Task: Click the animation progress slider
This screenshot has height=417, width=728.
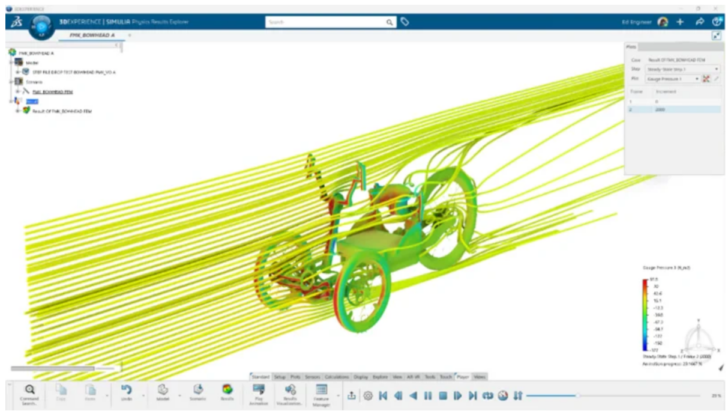Action: click(x=613, y=396)
